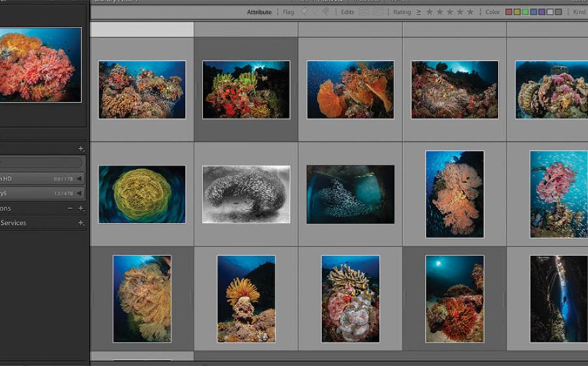The width and height of the screenshot is (588, 366).
Task: Click the plus icon beside Publish Services
Action: click(x=81, y=223)
